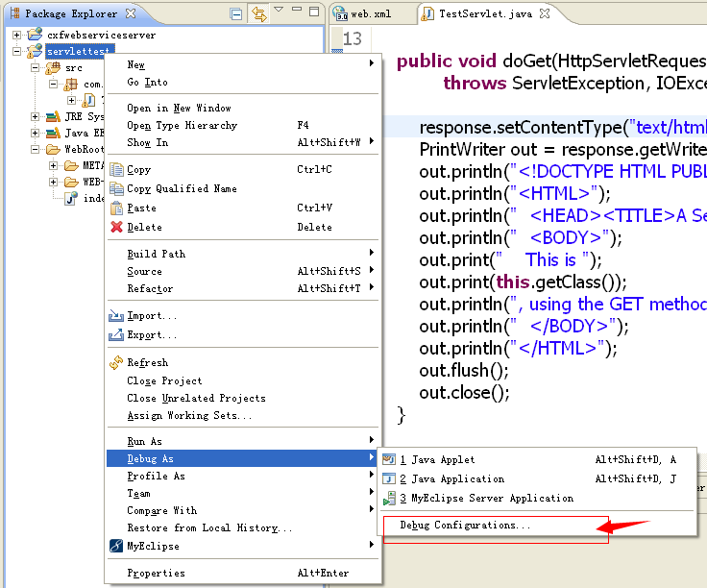The width and height of the screenshot is (707, 588).
Task: Select MyEclipse Server Application option
Action: 492,499
